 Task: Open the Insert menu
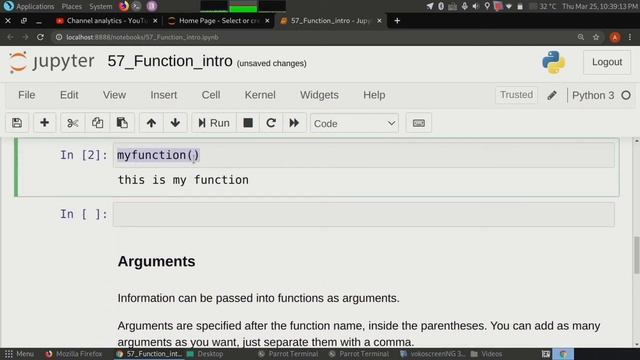click(x=164, y=95)
